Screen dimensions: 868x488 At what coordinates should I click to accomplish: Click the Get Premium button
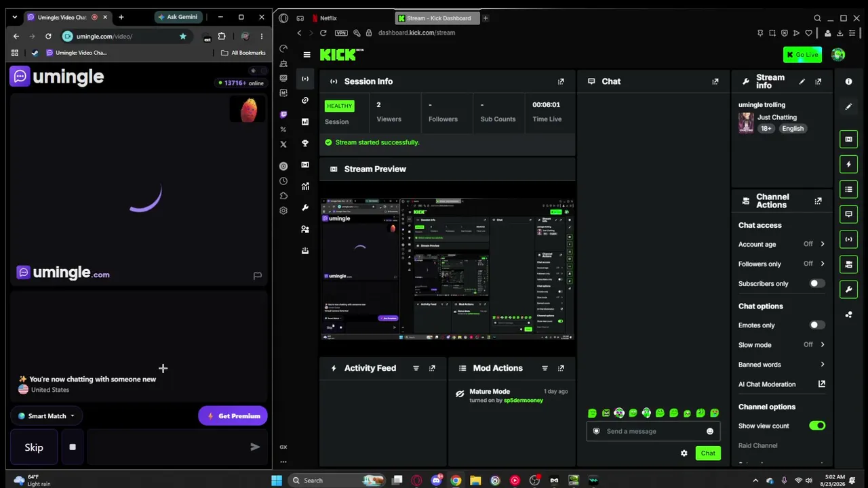(x=233, y=416)
